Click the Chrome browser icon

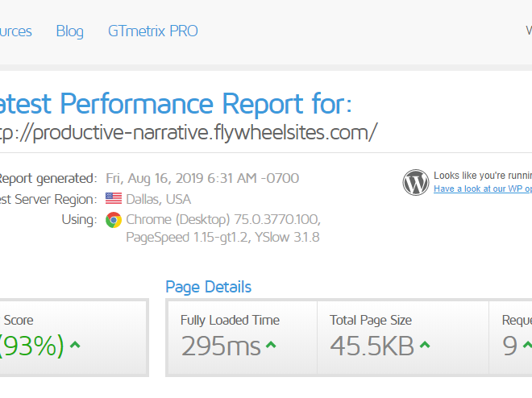point(114,220)
